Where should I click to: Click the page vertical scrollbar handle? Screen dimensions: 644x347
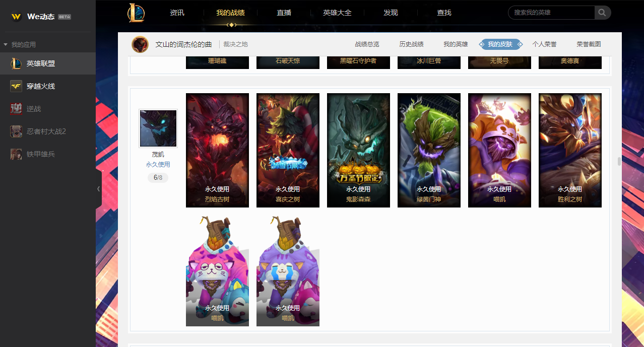tap(619, 161)
